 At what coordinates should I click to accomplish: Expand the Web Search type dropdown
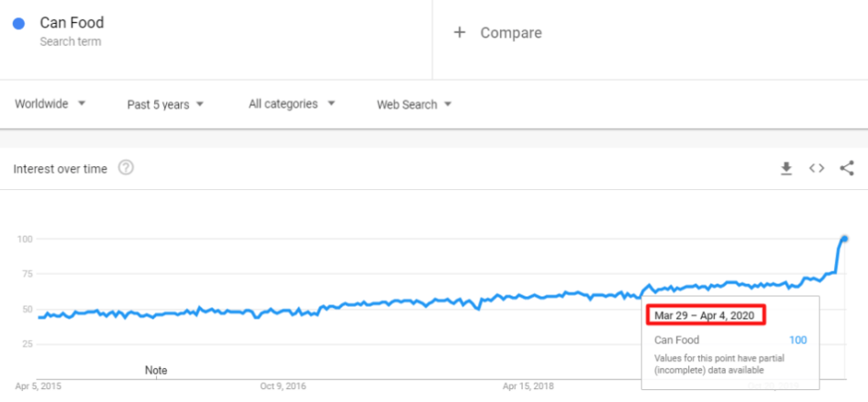pos(414,104)
